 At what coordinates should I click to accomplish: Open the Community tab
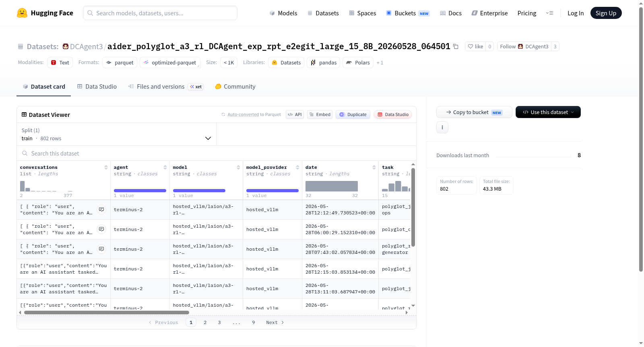click(235, 86)
